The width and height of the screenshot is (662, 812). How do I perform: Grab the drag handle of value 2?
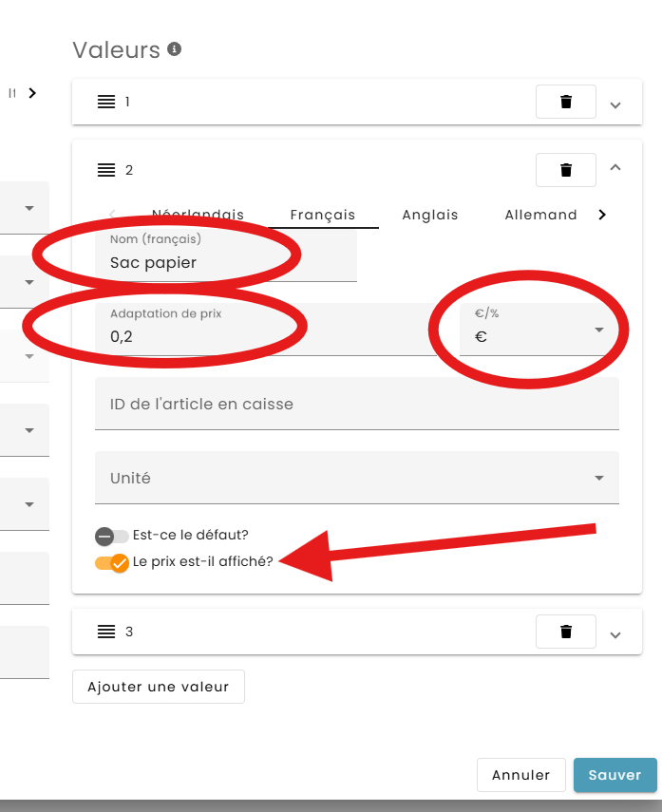point(106,170)
